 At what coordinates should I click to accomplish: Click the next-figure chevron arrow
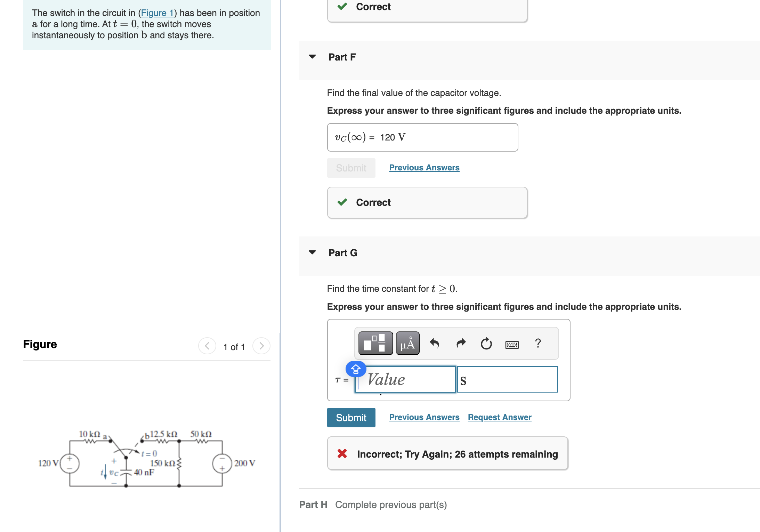tap(261, 346)
